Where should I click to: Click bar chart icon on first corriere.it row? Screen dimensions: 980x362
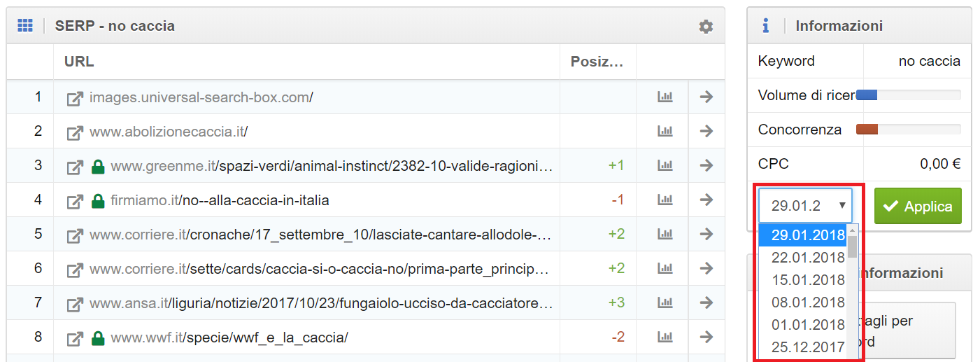pyautogui.click(x=665, y=234)
